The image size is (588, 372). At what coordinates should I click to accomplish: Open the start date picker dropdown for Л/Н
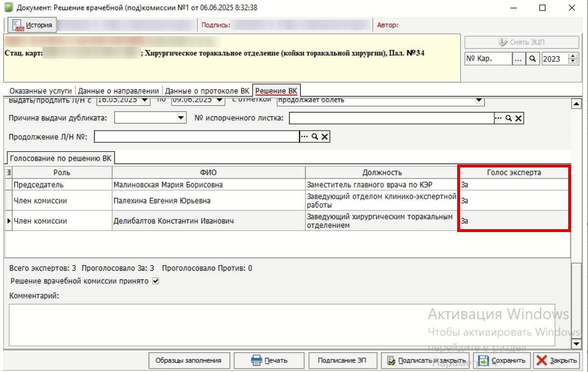coord(145,100)
